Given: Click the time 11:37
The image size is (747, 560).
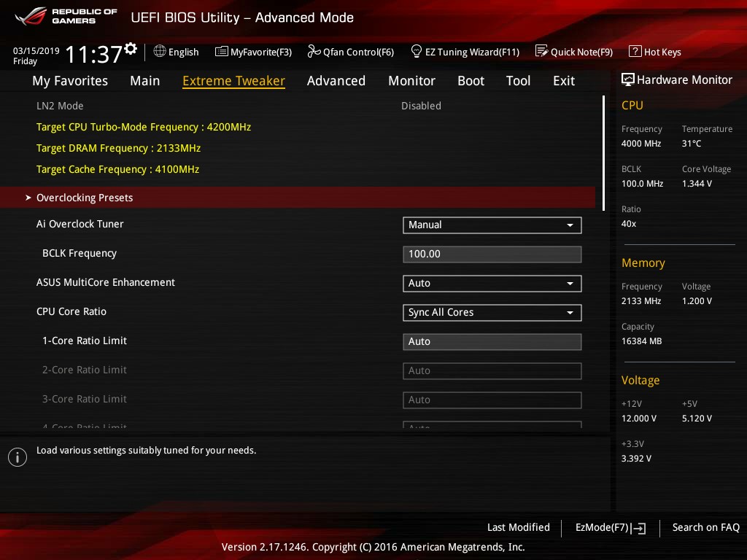Looking at the screenshot, I should 94,54.
